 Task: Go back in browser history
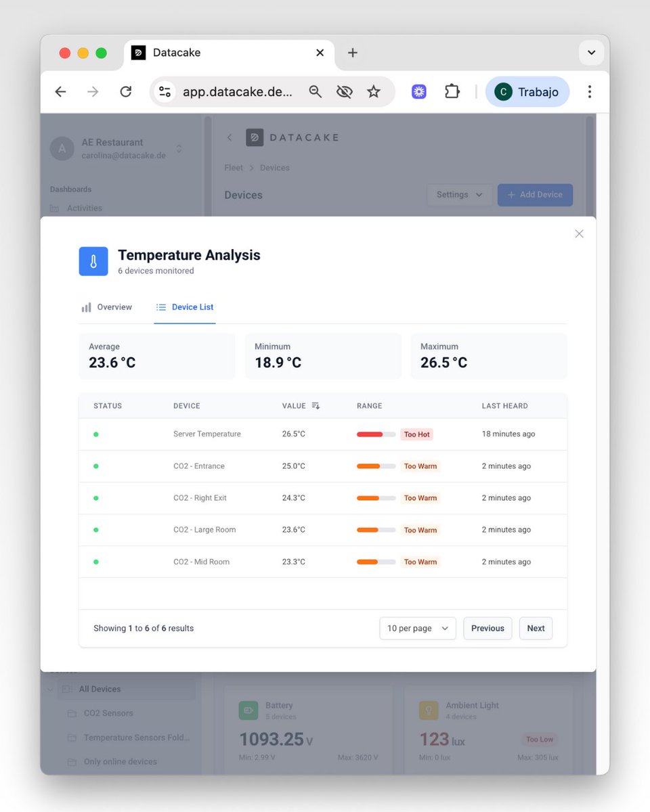[x=61, y=92]
